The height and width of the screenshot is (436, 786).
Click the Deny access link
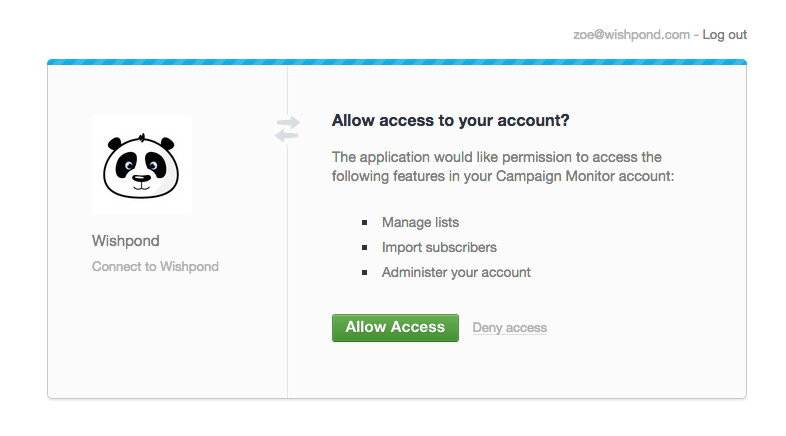click(x=509, y=328)
